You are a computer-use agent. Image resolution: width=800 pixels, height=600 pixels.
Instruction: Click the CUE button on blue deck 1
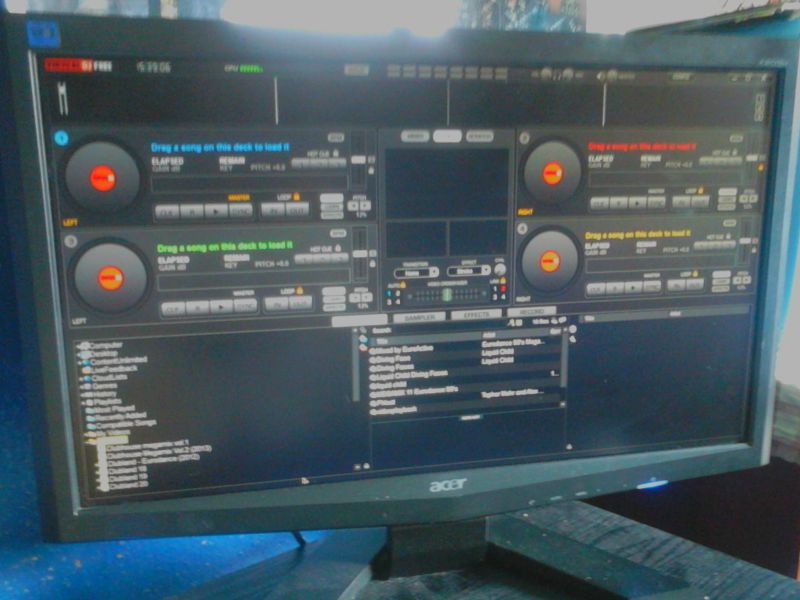[167, 211]
